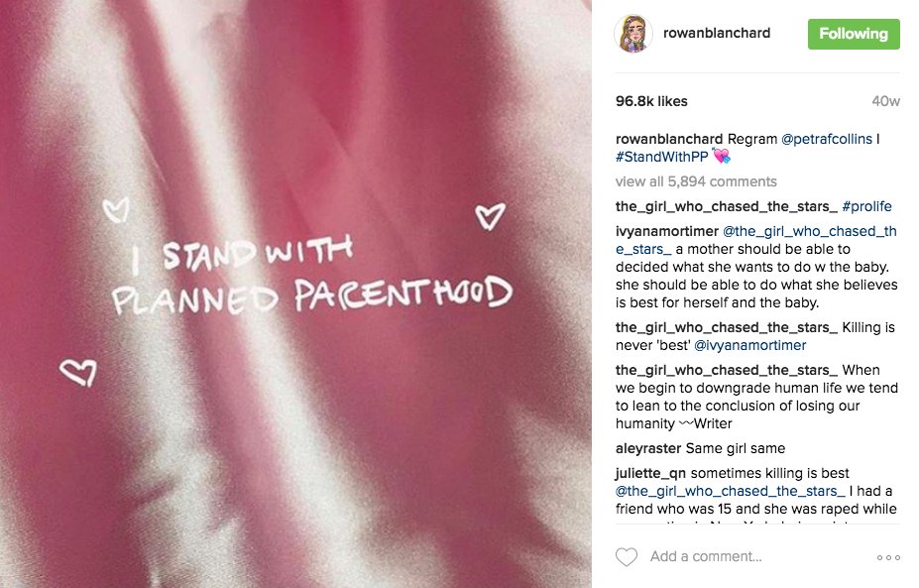919x588 pixels.
Task: Open the aleyraster commenter profile
Action: click(647, 448)
